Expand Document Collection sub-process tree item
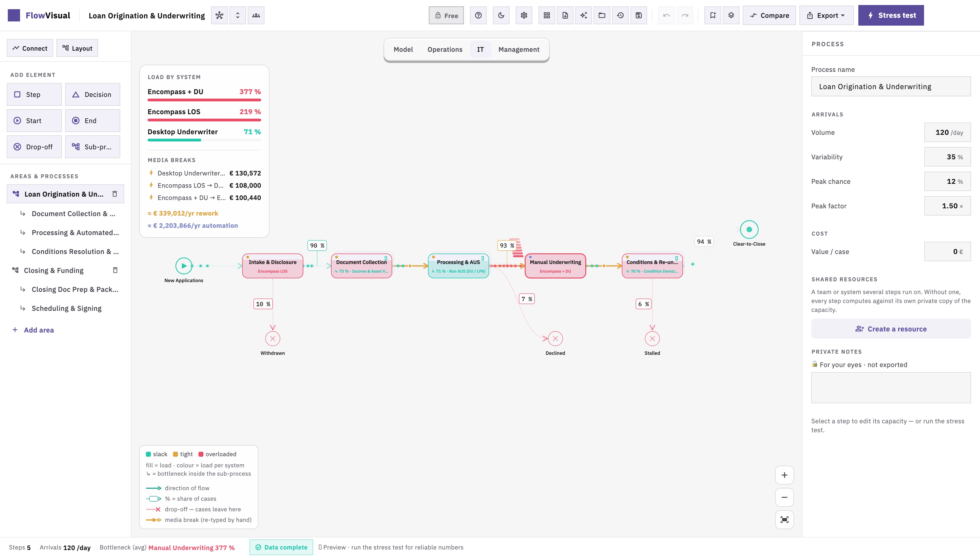Screen dimensions: 980x557 tap(73, 213)
